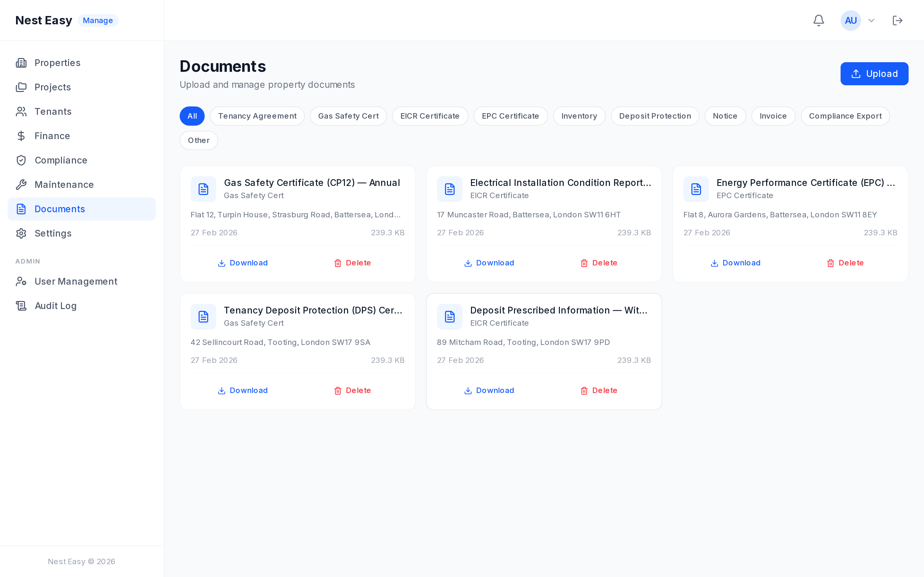Delete the Gas Safety Certificate (CP12) document
Screen dimensions: 924x577
pyautogui.click(x=352, y=263)
